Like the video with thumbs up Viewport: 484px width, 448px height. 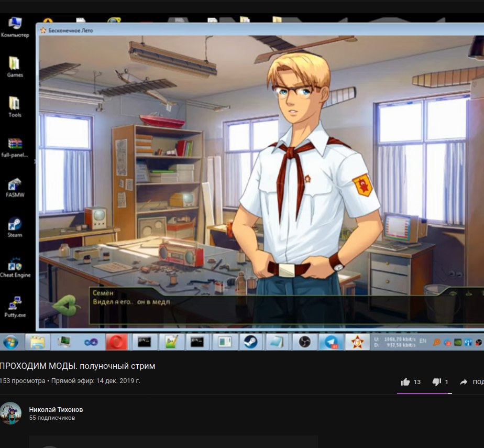(405, 382)
